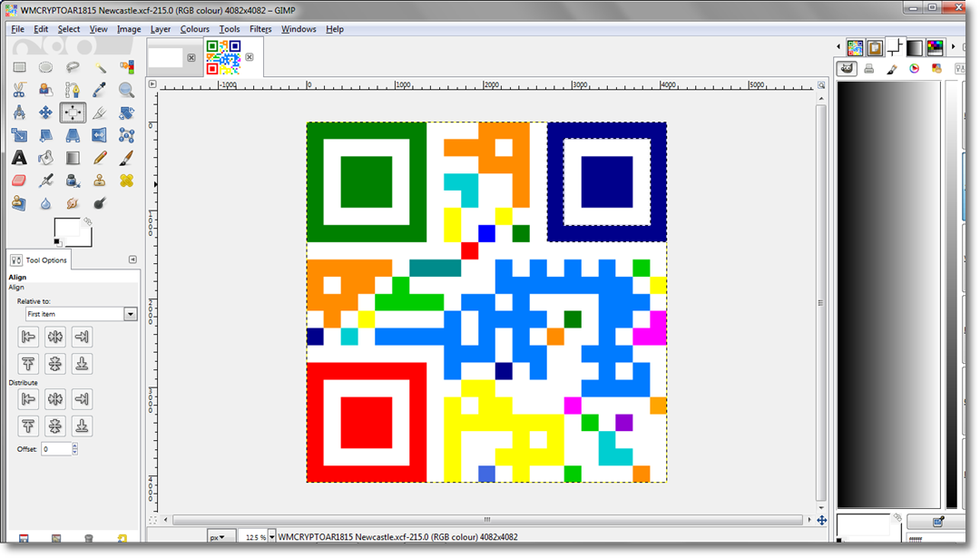Select the Free Select lasso tool
This screenshot has width=980, height=558.
[x=73, y=67]
